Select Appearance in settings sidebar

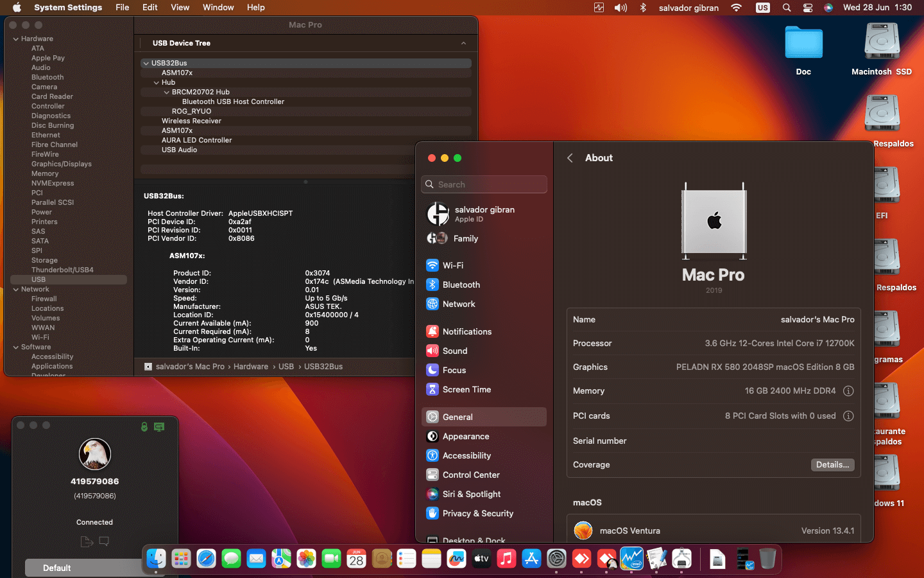(x=484, y=436)
